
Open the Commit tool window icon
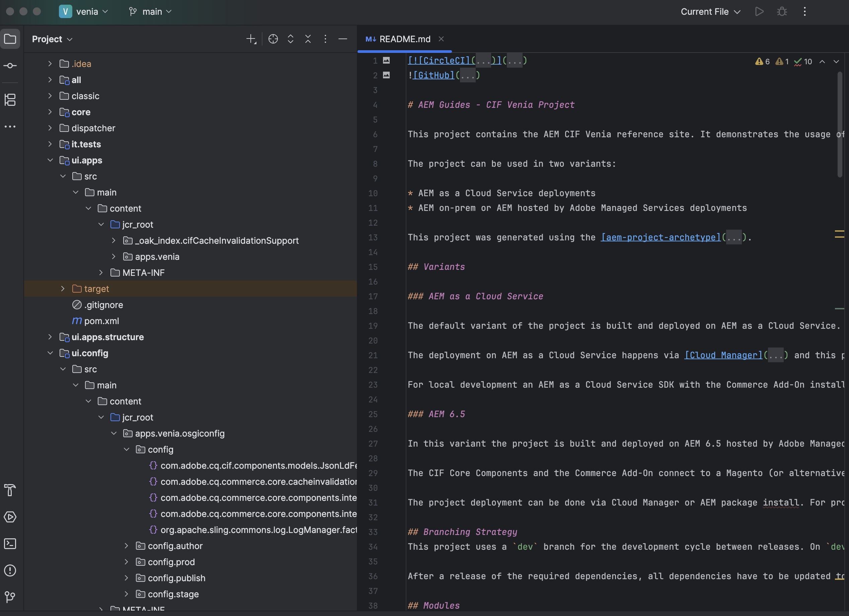coord(10,66)
